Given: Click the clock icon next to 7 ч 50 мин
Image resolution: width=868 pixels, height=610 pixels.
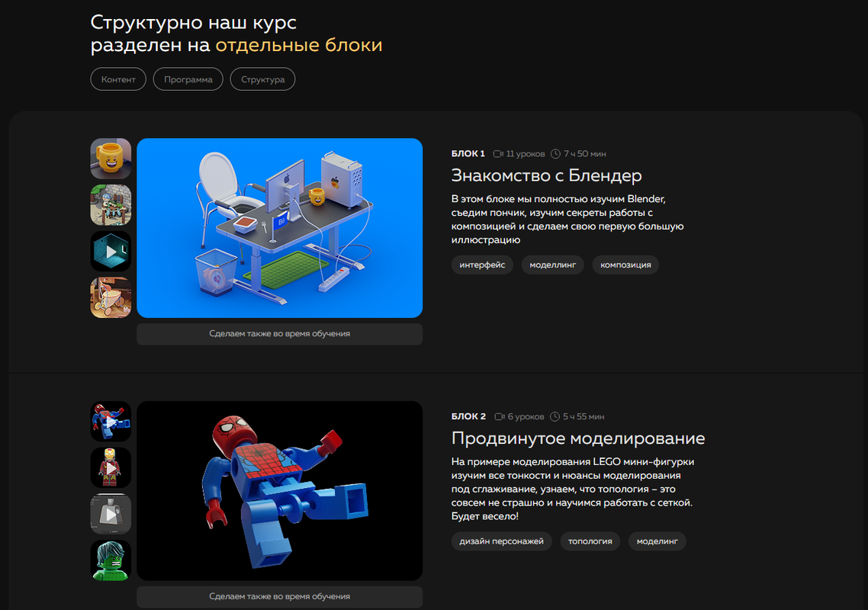Looking at the screenshot, I should [x=555, y=154].
